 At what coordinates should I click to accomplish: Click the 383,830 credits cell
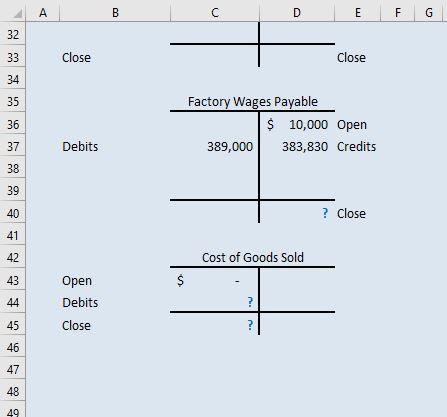[x=297, y=146]
